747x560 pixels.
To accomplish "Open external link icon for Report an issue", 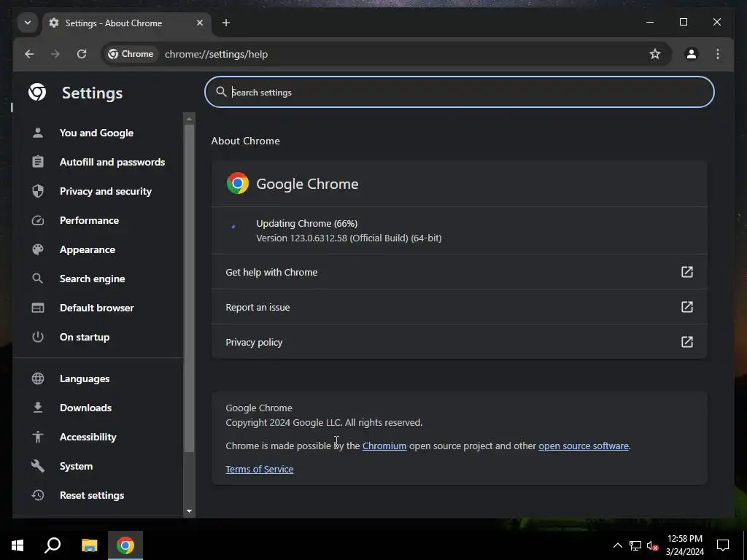I will click(687, 307).
